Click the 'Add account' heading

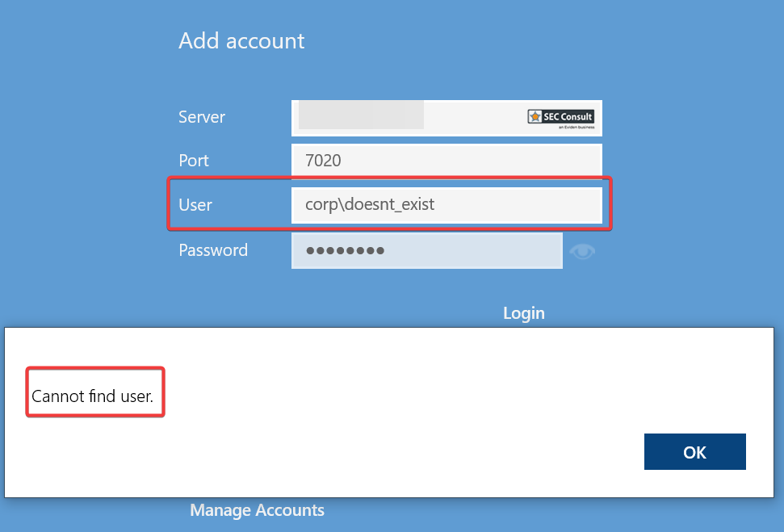241,40
